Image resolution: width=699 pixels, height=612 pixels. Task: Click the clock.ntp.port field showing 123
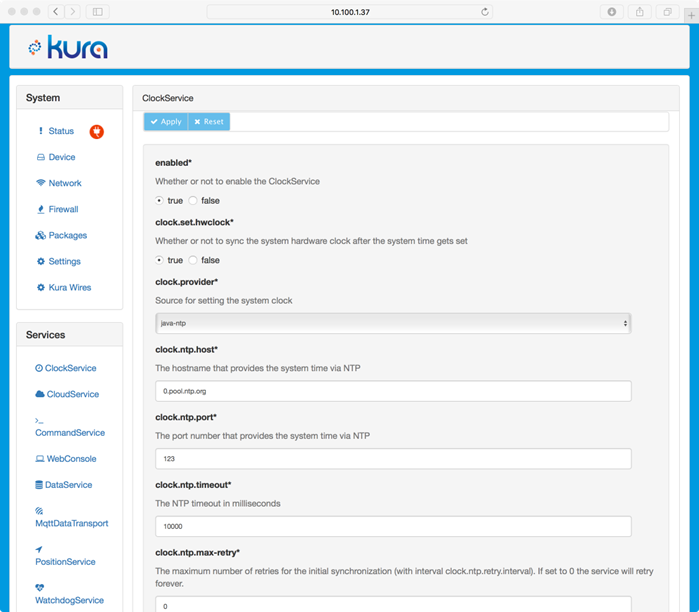coord(393,459)
